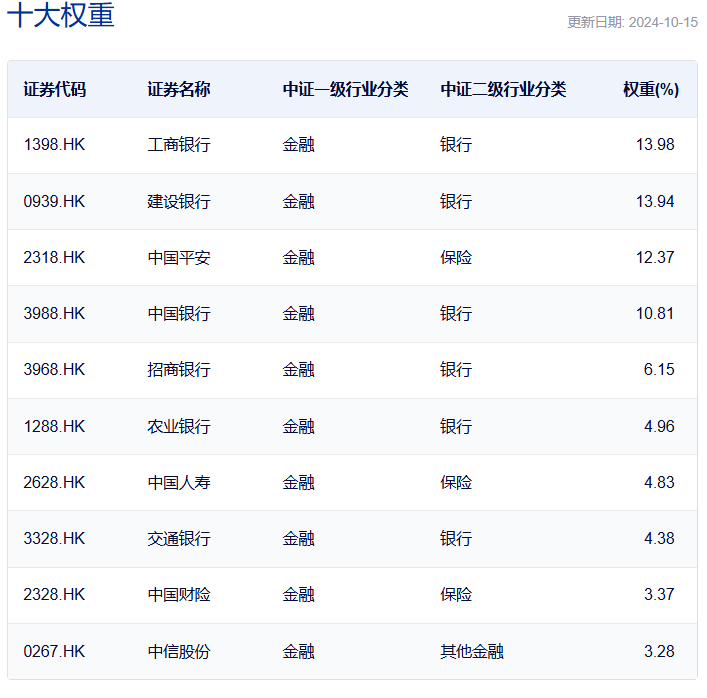The height and width of the screenshot is (698, 707).
Task: Click the weight value 13.98
Action: (x=655, y=145)
